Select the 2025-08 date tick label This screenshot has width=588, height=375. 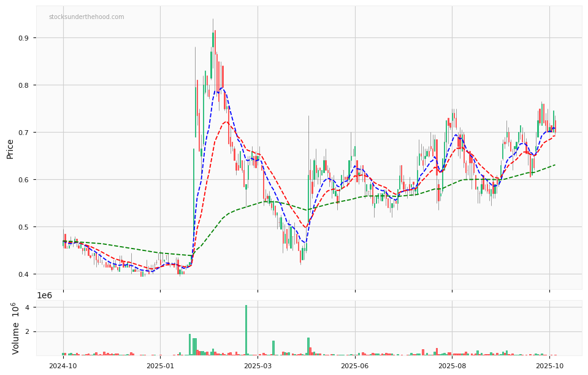452,366
